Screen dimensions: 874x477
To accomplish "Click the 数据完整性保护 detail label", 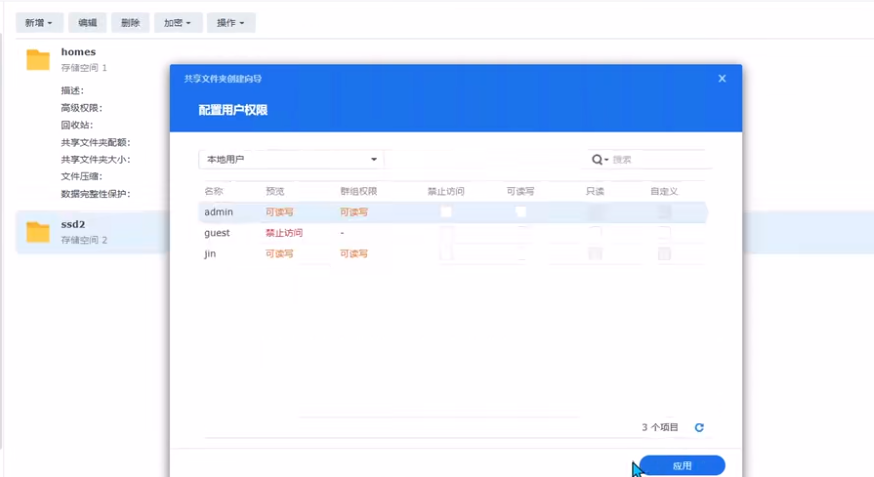I will tap(95, 194).
